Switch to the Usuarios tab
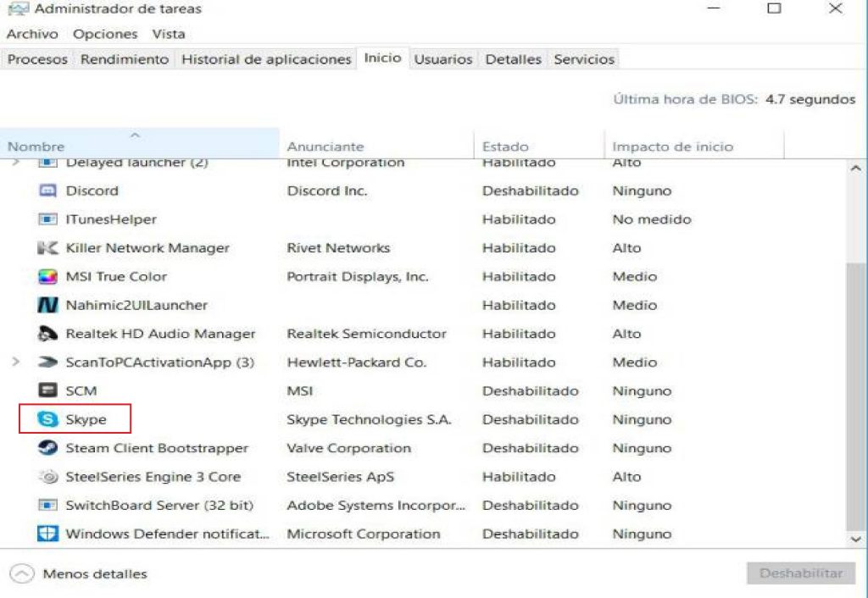This screenshot has width=868, height=598. [x=442, y=59]
